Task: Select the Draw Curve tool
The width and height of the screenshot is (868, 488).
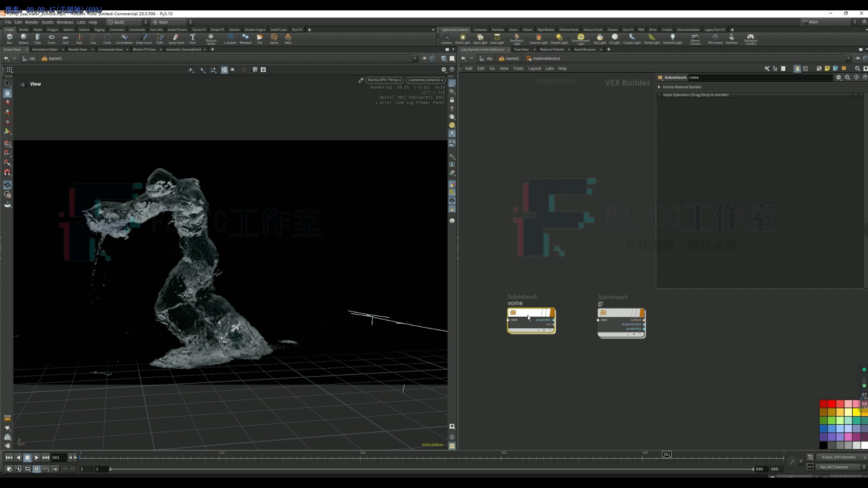Action: (x=144, y=38)
